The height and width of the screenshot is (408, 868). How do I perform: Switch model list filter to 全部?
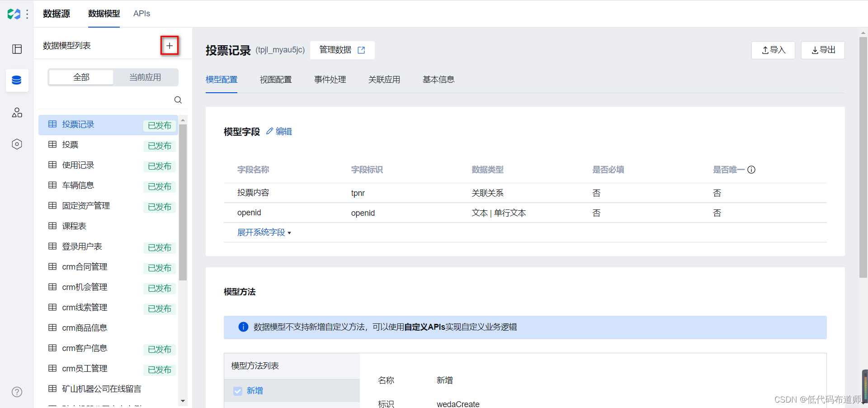81,77
